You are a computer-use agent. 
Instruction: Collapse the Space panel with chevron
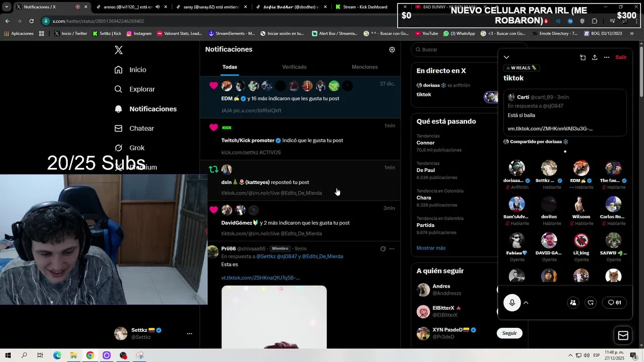507,57
